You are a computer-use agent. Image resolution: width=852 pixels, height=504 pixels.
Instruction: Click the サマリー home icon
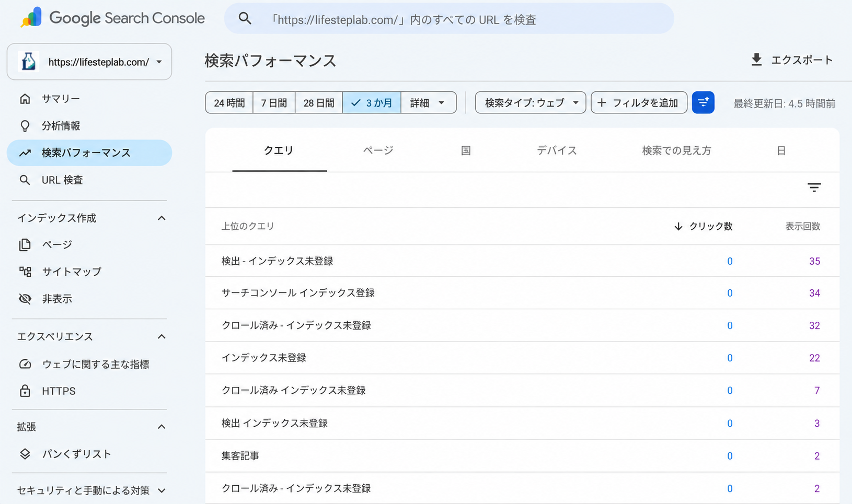click(25, 99)
